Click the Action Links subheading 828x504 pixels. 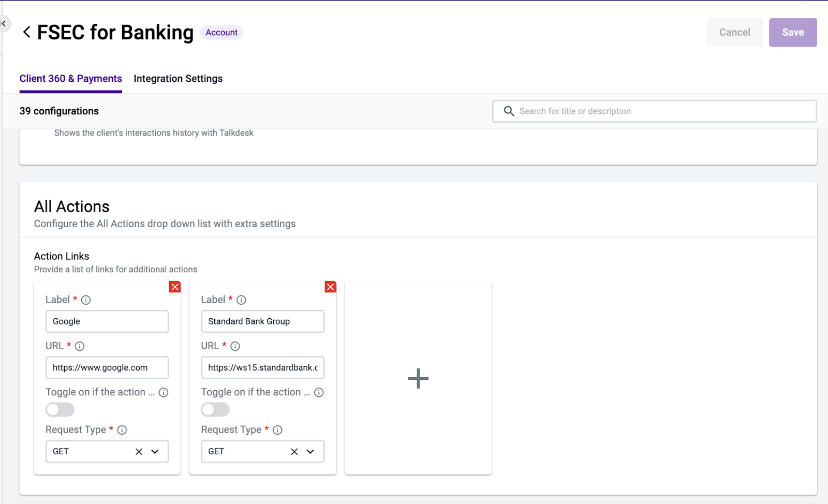[62, 256]
